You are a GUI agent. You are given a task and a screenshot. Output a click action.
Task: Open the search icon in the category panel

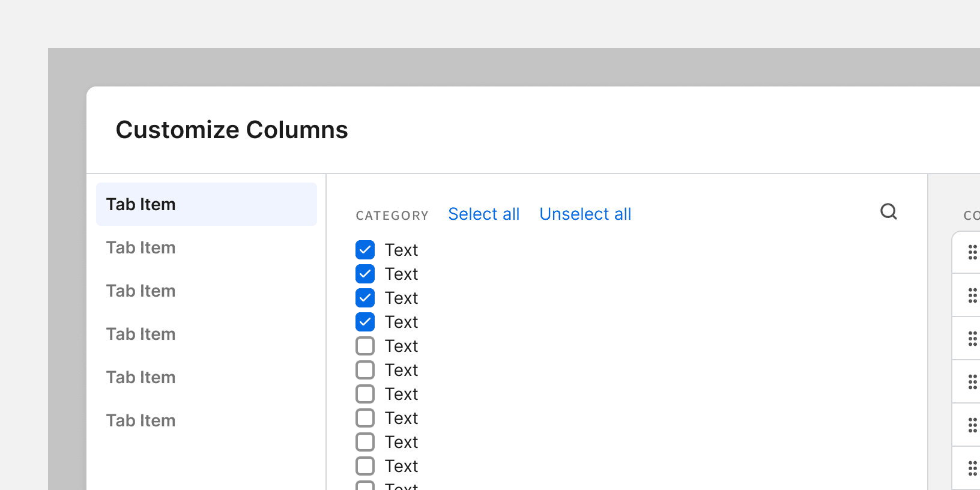click(888, 211)
